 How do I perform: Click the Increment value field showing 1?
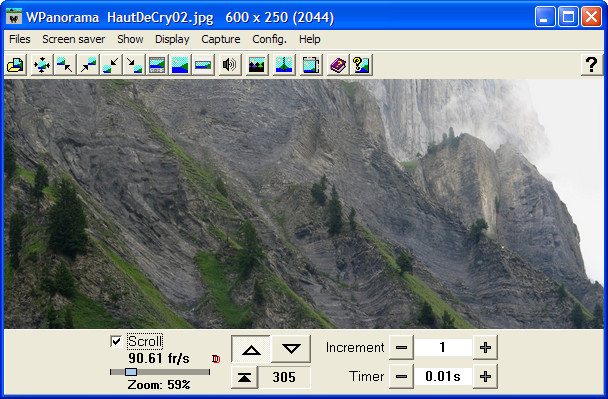point(443,347)
